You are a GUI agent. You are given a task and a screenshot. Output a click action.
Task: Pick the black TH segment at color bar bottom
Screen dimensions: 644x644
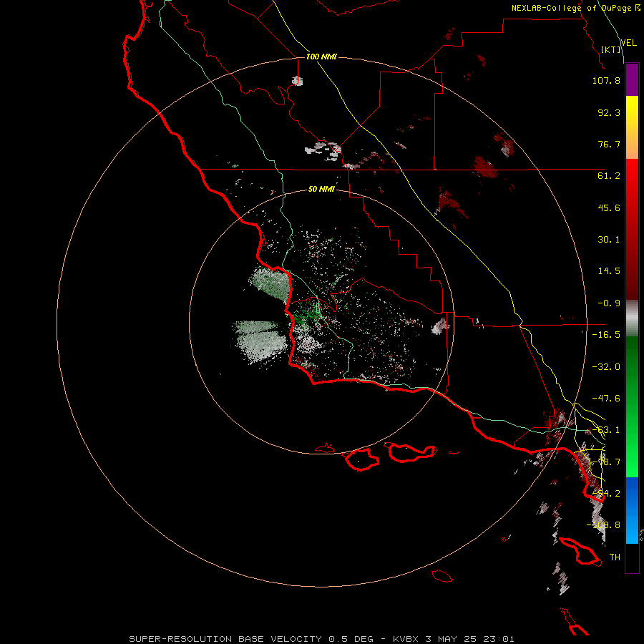[x=632, y=558]
